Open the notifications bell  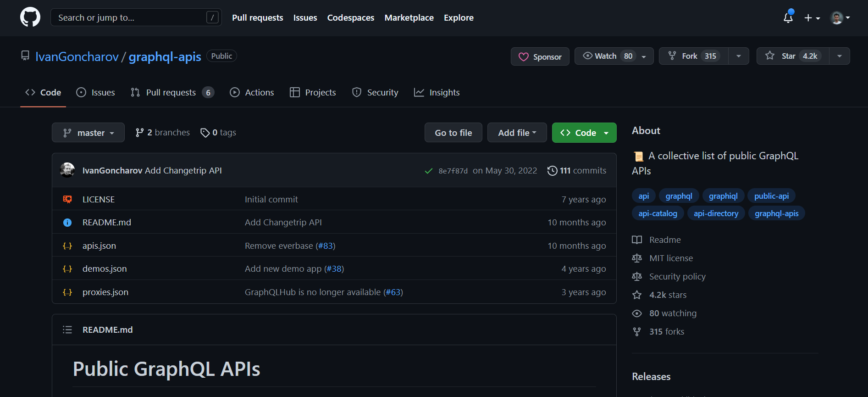[788, 17]
